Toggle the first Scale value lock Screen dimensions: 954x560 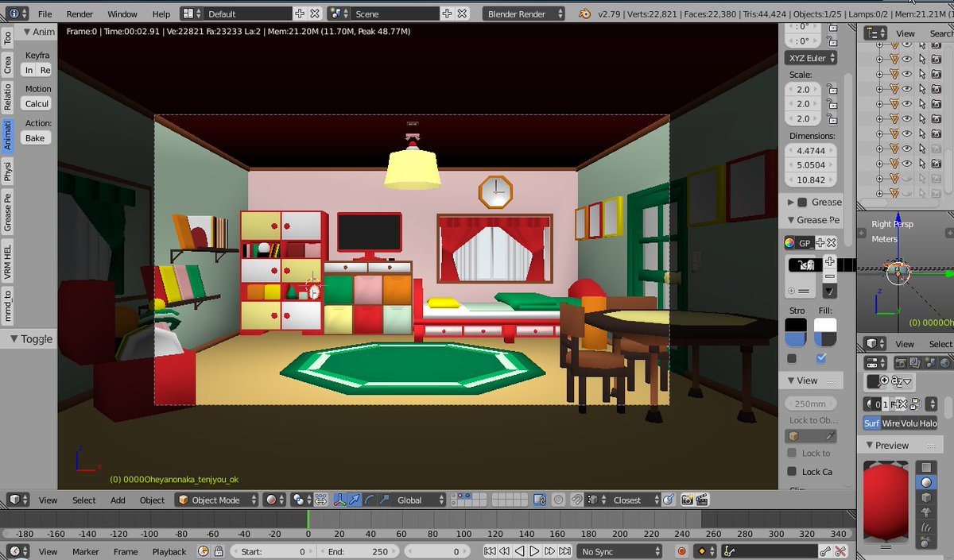pyautogui.click(x=832, y=89)
